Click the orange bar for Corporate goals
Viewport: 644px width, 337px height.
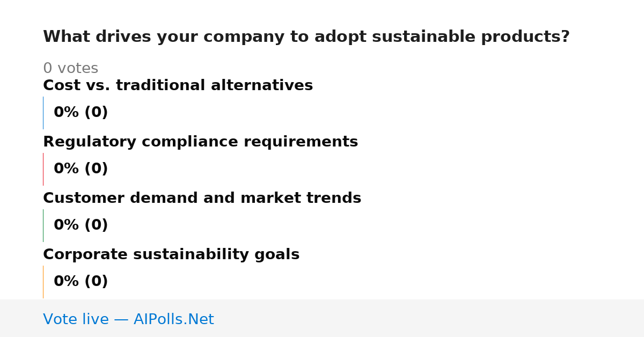(43, 282)
